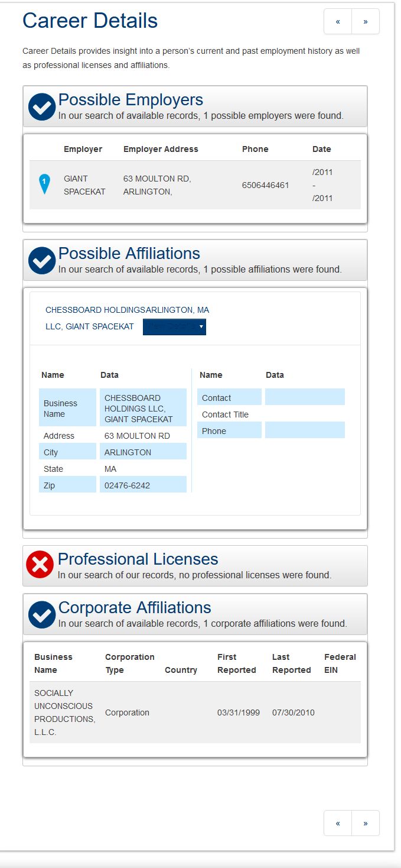Collapse the Corporate Affiliations section header

point(195,614)
